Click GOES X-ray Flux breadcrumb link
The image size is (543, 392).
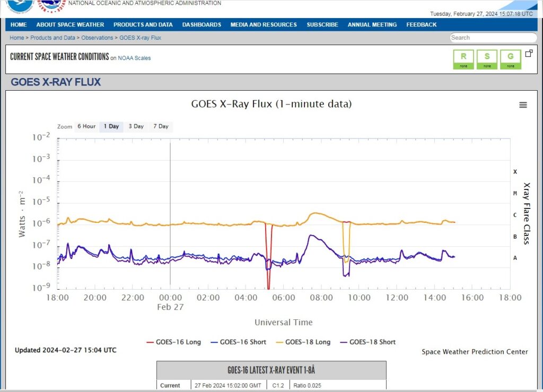[140, 38]
